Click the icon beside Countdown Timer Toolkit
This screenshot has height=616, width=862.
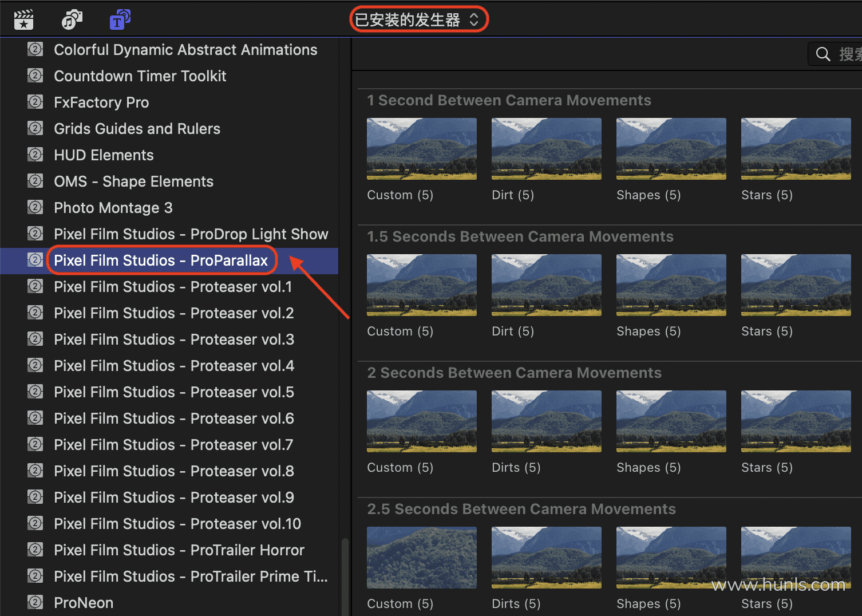[35, 76]
